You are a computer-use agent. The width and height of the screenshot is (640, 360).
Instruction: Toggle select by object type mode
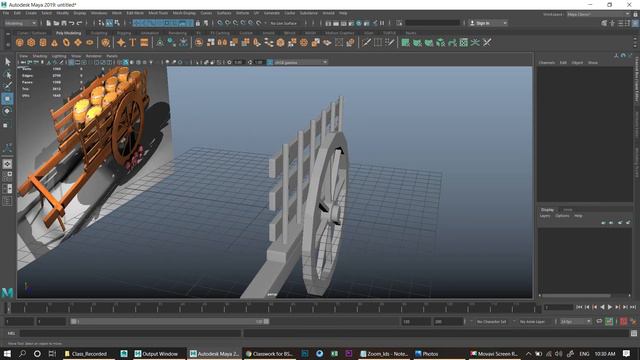(x=109, y=23)
